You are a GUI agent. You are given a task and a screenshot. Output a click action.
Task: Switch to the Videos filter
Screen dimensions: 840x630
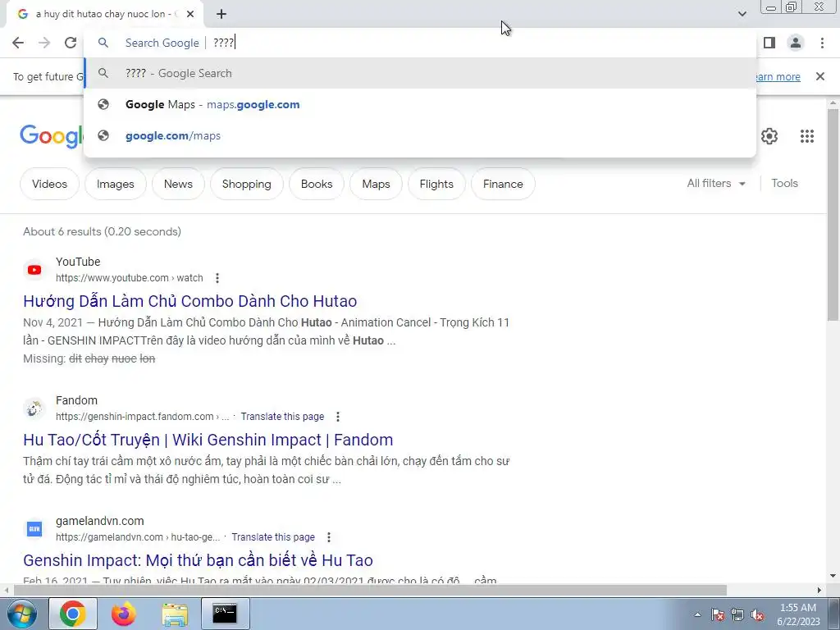[x=50, y=184]
